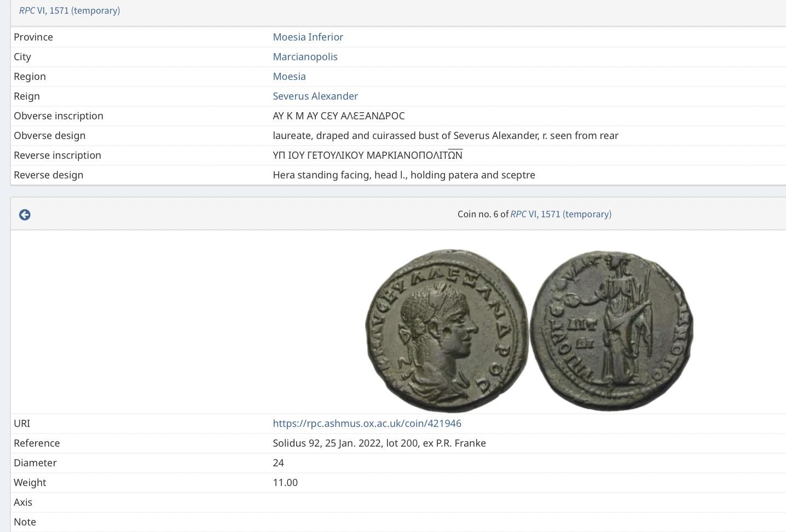786x532 pixels.
Task: Click the 'Province' row label
Action: click(33, 37)
